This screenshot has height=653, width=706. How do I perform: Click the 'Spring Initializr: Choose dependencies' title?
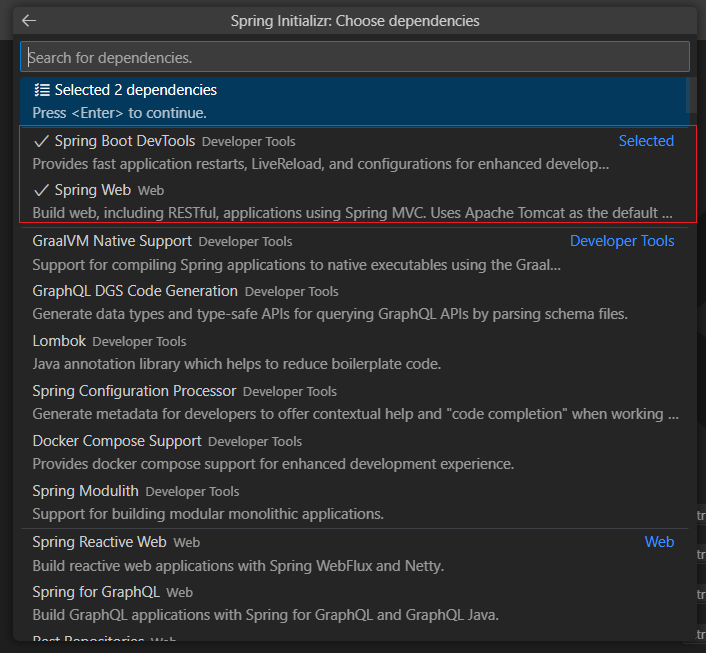pos(355,21)
